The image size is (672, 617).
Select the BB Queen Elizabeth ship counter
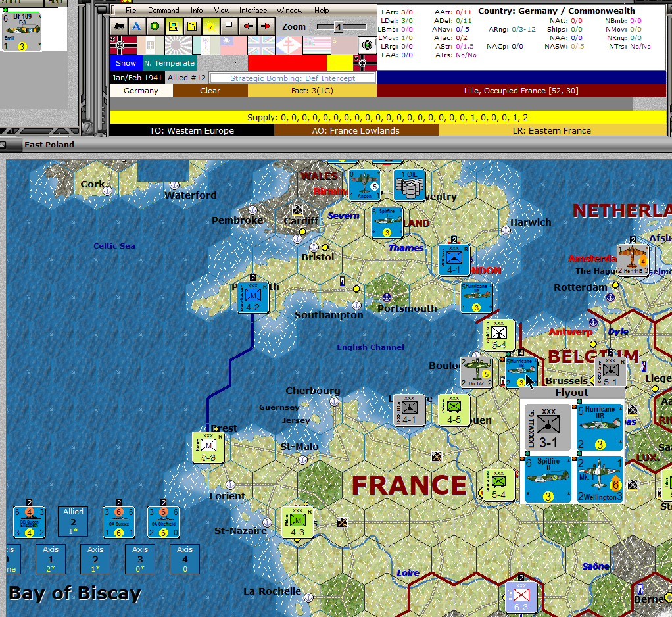click(29, 523)
